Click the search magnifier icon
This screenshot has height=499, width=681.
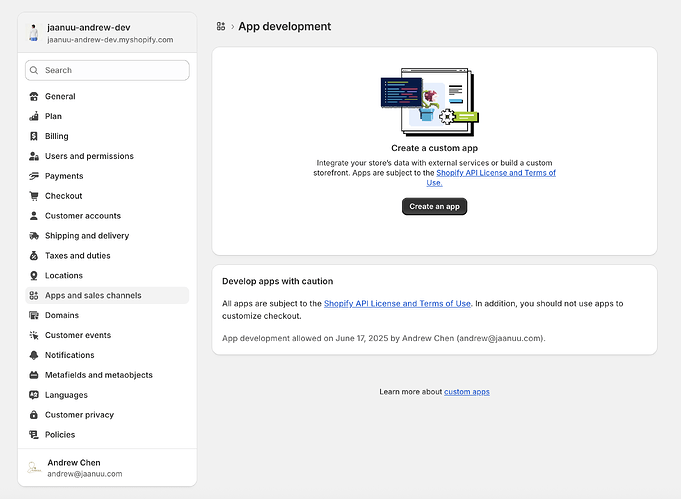point(34,70)
